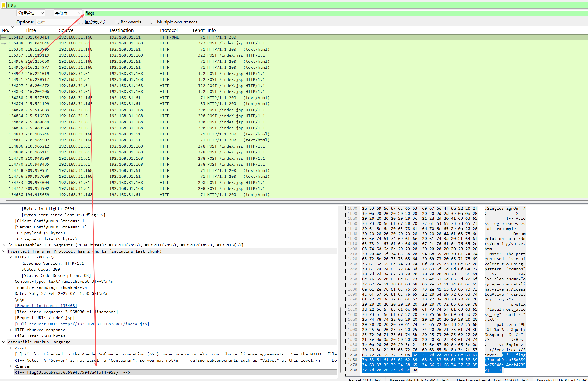Screen dimensions: 588x381
Task: Open the 字符串 search type dropdown
Action: pyautogui.click(x=68, y=13)
